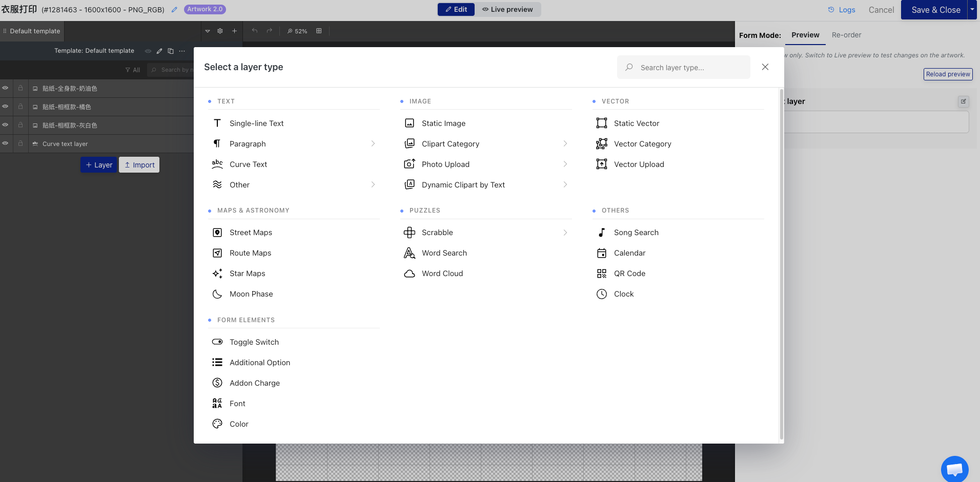Viewport: 980px width, 482px height.
Task: Pick the Star Maps layer icon
Action: (217, 274)
